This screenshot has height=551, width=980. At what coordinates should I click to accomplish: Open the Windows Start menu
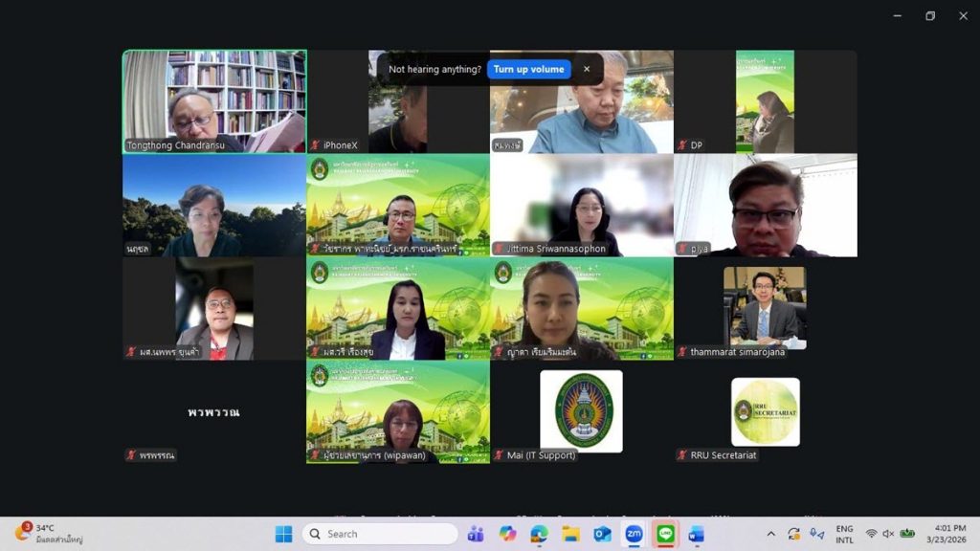pos(283,534)
